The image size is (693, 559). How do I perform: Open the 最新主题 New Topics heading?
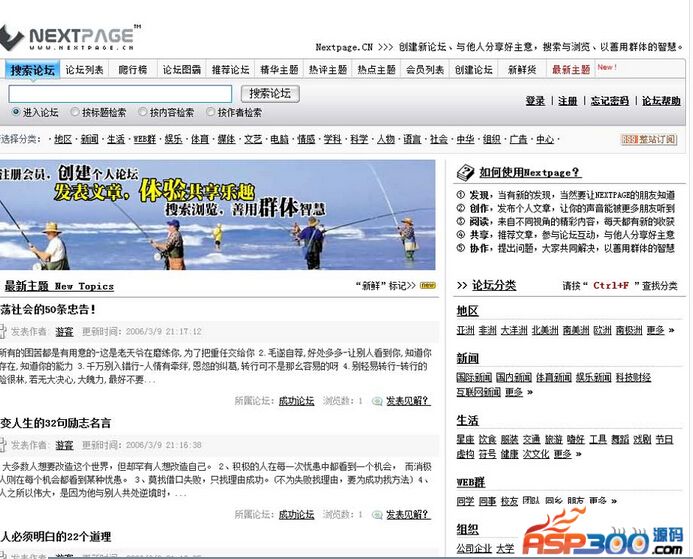pos(59,286)
